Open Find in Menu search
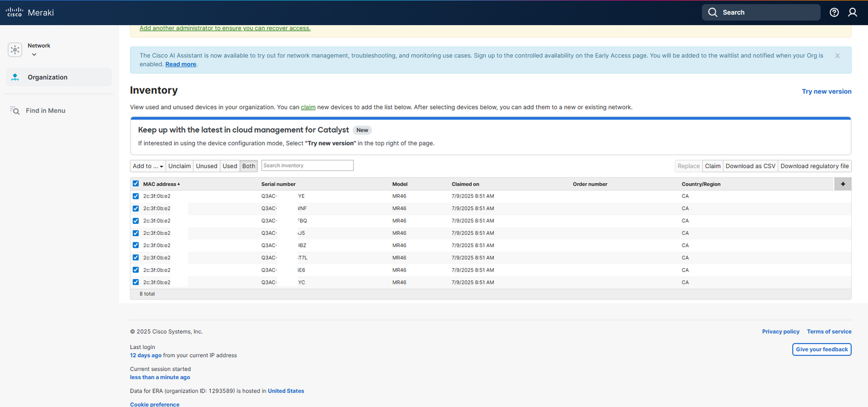 tap(14, 110)
